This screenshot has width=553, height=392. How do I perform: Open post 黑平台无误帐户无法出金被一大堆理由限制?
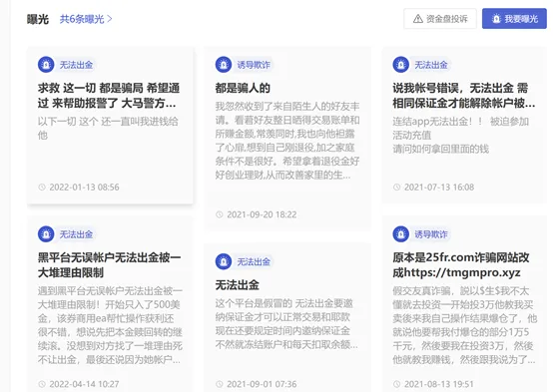tap(110, 265)
